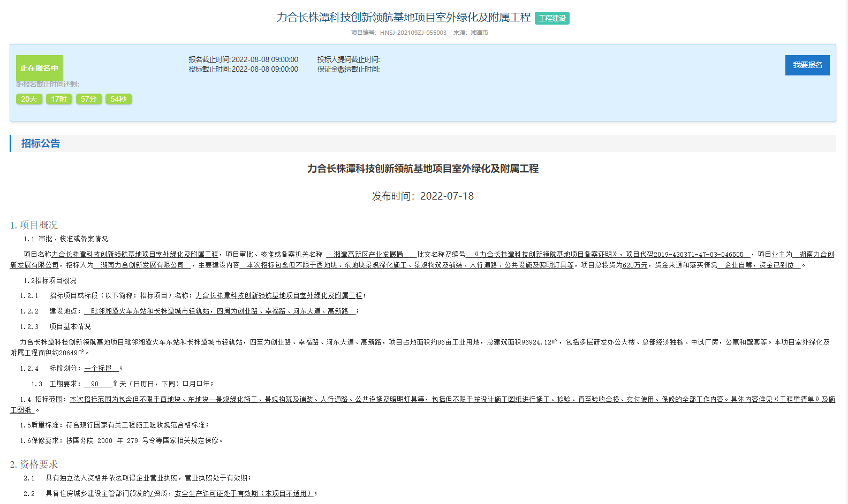The width and height of the screenshot is (848, 504).
Task: Click the source 湘潭市 text
Action: pyautogui.click(x=479, y=33)
